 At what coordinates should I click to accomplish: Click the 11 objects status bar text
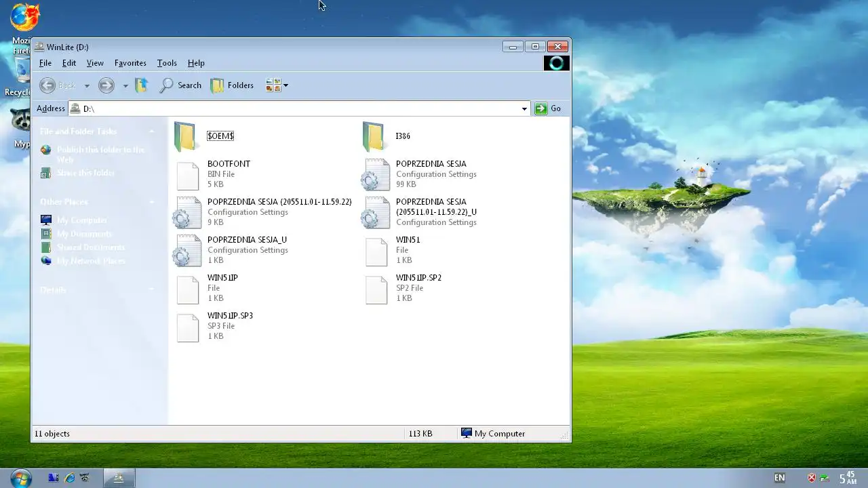52,434
